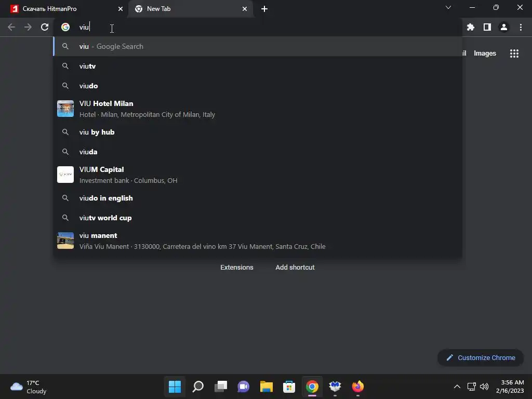Choose 'viudo in english' suggestion
The width and height of the screenshot is (532, 399).
[x=258, y=198]
